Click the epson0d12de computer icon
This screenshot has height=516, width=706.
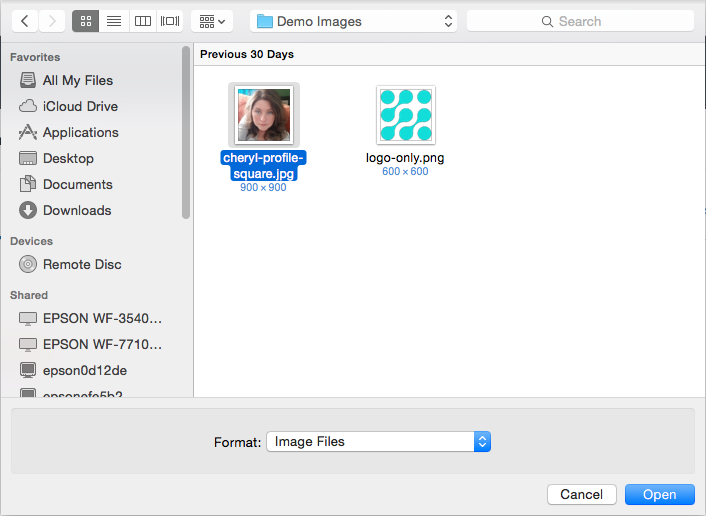(28, 371)
